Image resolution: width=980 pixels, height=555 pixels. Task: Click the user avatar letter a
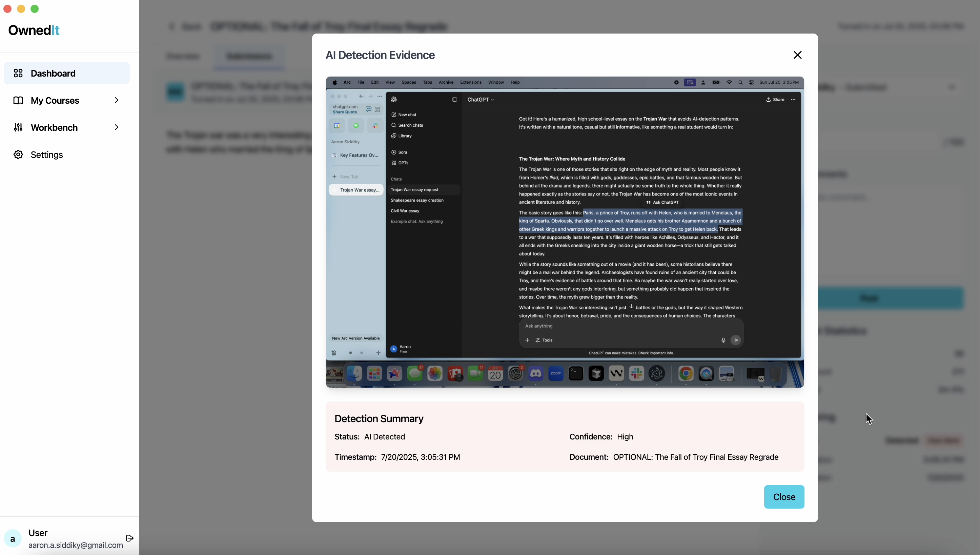point(13,539)
